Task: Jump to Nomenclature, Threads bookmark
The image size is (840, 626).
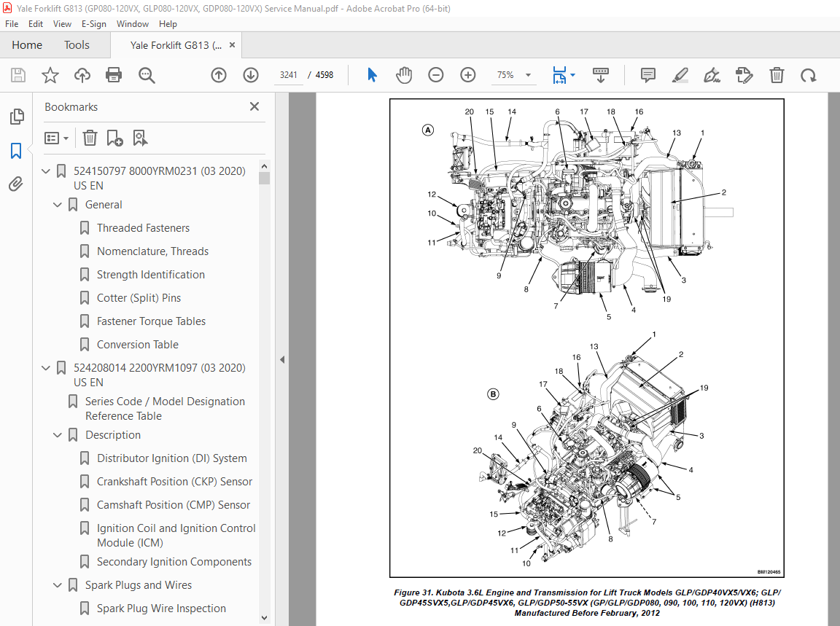Action: (152, 251)
